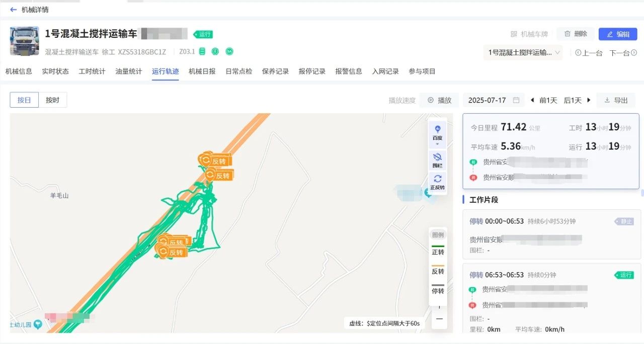This screenshot has height=344, width=644.
Task: Click the gray 静止 status tag
Action: coord(624,221)
